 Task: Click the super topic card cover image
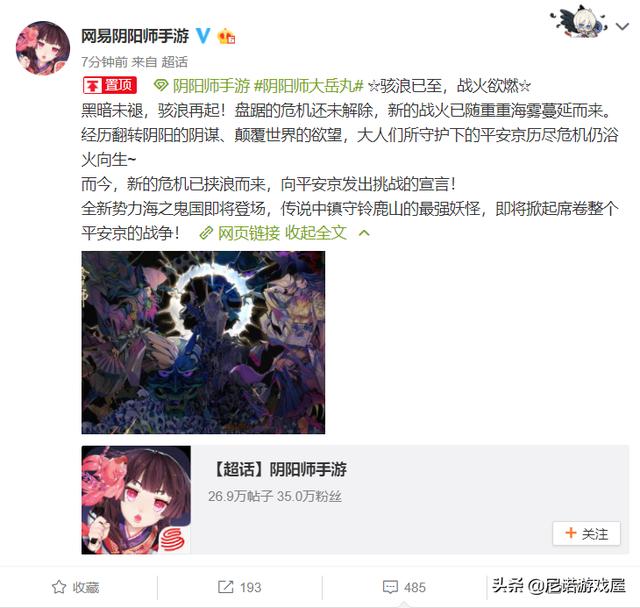[x=136, y=500]
